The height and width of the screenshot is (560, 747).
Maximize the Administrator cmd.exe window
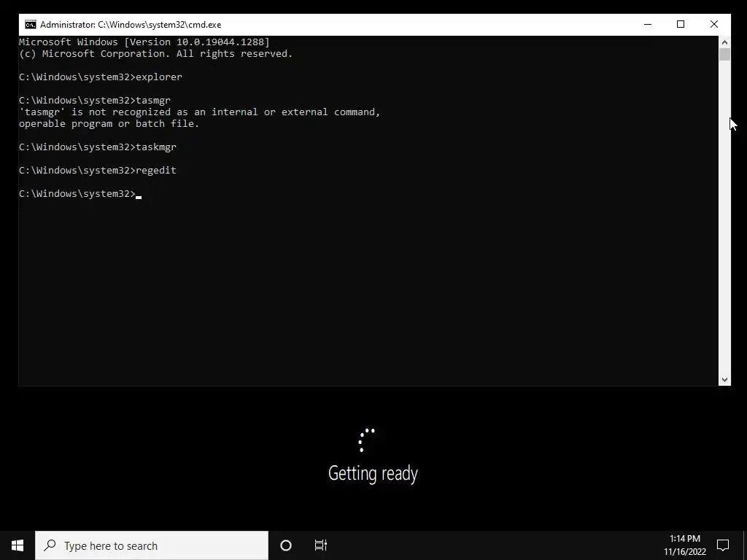click(x=681, y=24)
